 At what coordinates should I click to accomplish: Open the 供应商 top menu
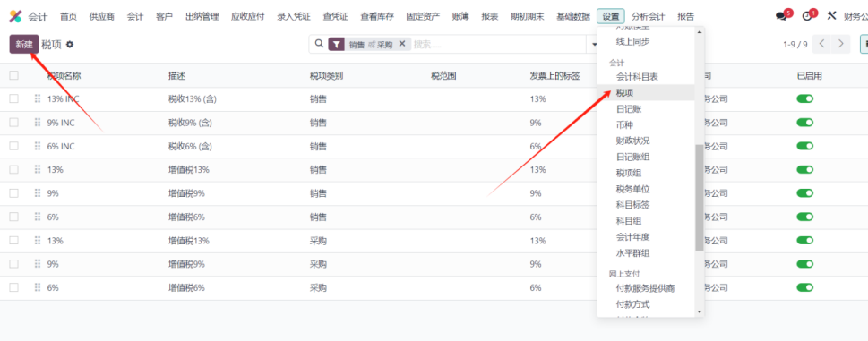coord(102,17)
